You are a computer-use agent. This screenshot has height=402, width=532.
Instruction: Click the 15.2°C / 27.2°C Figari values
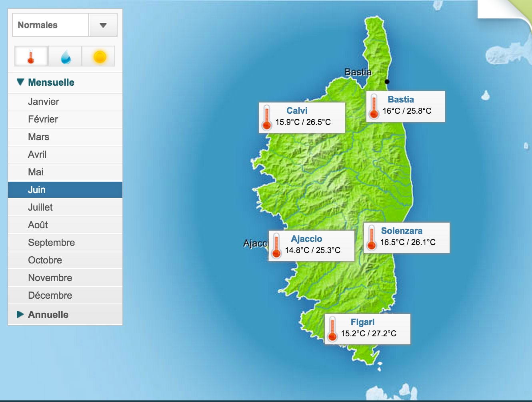click(369, 334)
